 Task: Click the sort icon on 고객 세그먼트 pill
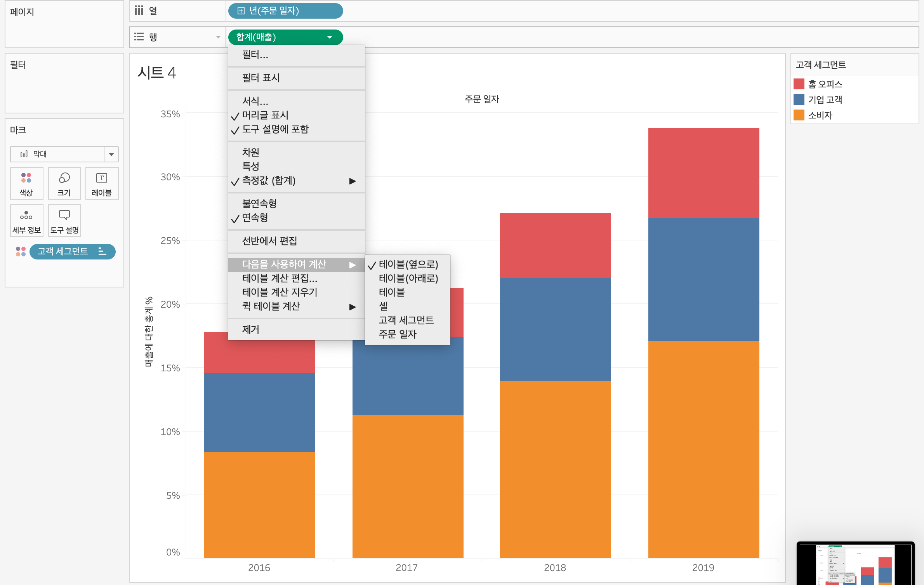pos(102,251)
